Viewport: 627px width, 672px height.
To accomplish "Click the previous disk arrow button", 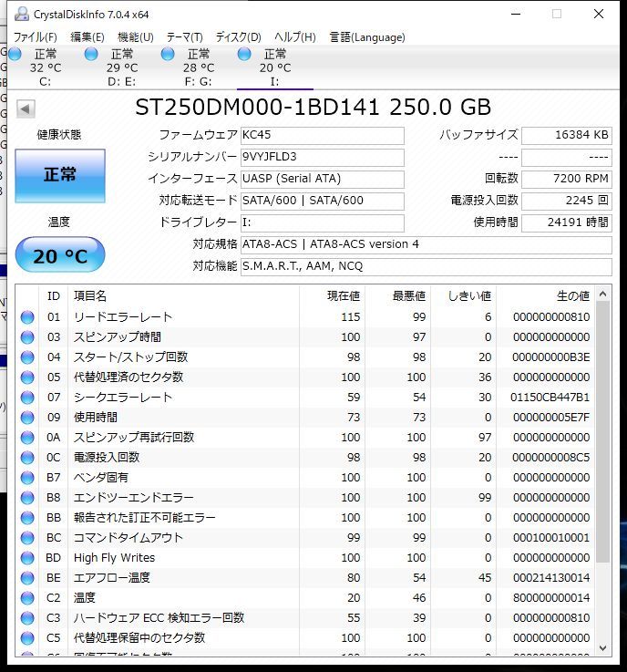I will point(26,109).
